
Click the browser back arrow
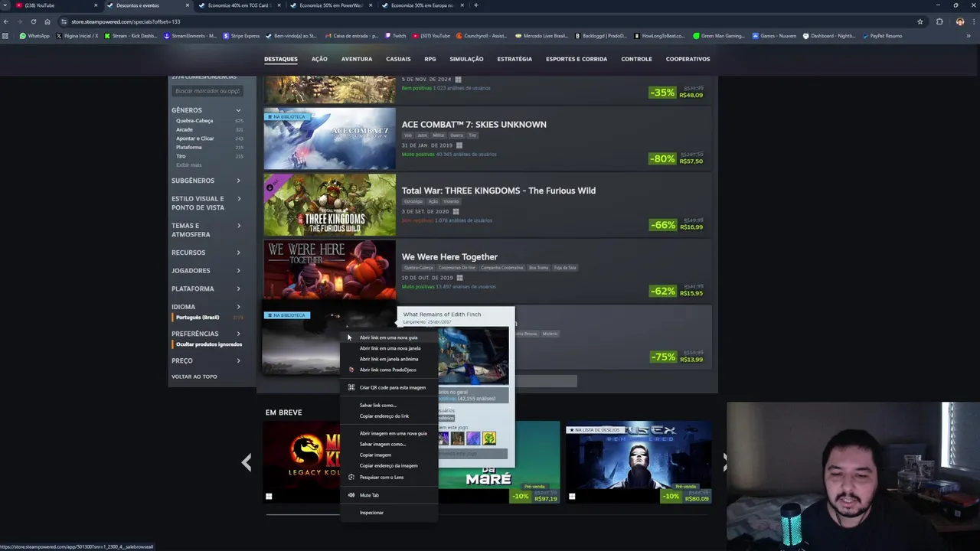point(6,21)
